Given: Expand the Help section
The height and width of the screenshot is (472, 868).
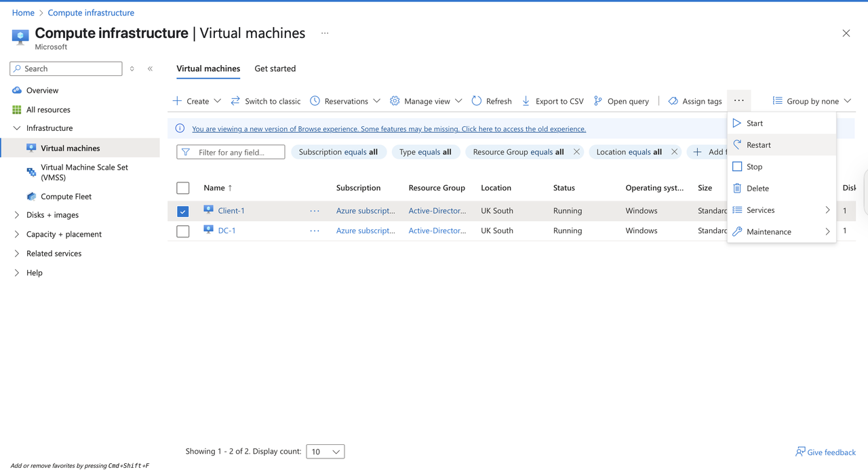Looking at the screenshot, I should [17, 273].
